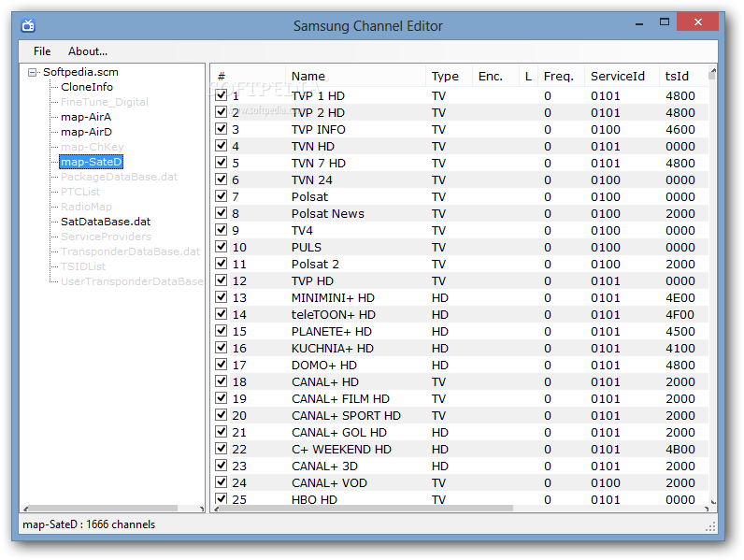Select CANAL+ FILM HD channel name
The height and width of the screenshot is (560, 744).
point(340,398)
